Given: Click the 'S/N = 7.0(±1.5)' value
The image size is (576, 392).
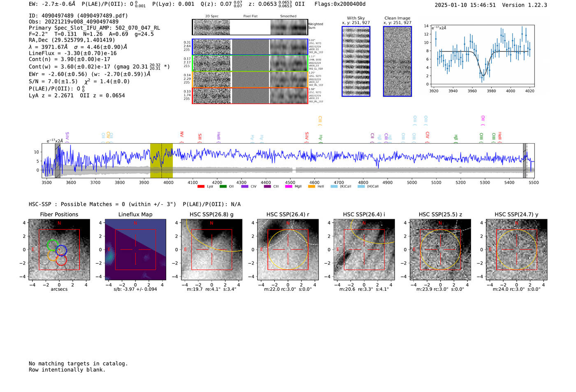Looking at the screenshot, I should [53, 81].
